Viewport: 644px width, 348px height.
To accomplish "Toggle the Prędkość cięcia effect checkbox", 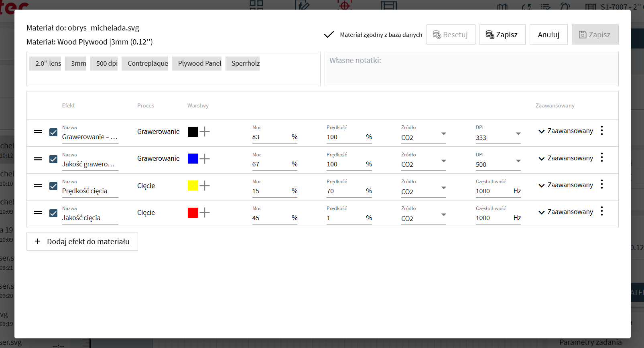I will pos(53,186).
